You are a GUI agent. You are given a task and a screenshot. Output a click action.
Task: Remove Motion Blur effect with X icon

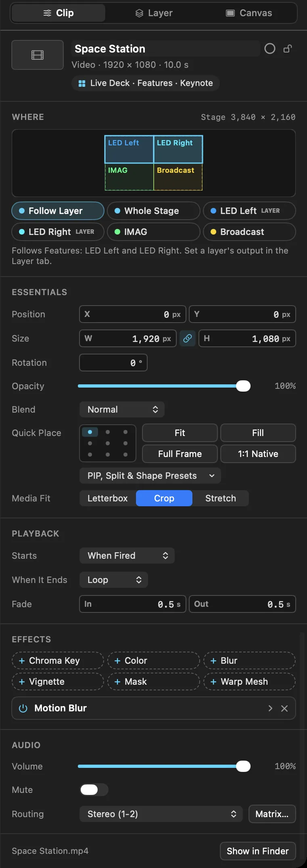[284, 708]
